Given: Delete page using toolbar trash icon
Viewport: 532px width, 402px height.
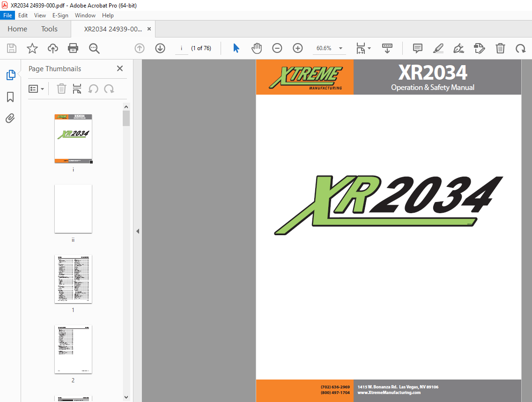Looking at the screenshot, I should pyautogui.click(x=500, y=48).
